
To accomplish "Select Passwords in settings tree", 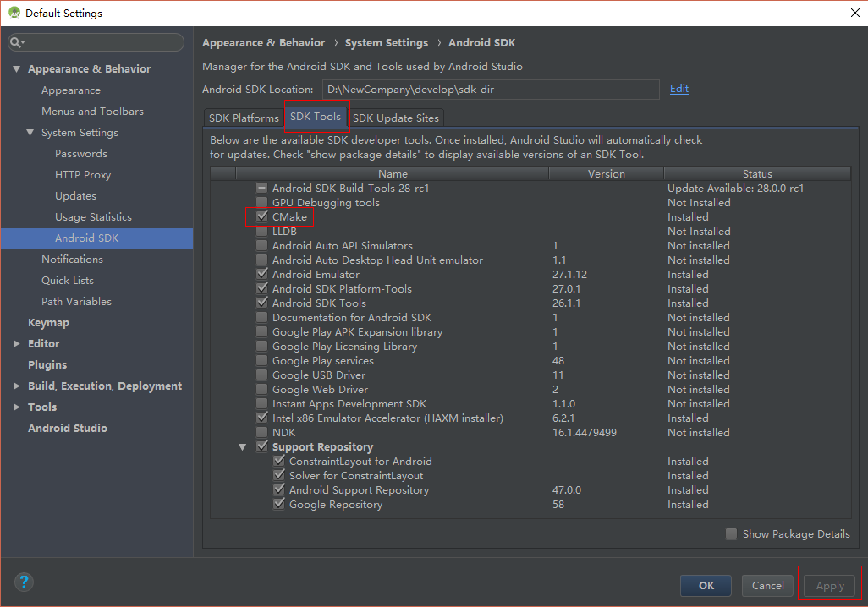I will tap(81, 153).
